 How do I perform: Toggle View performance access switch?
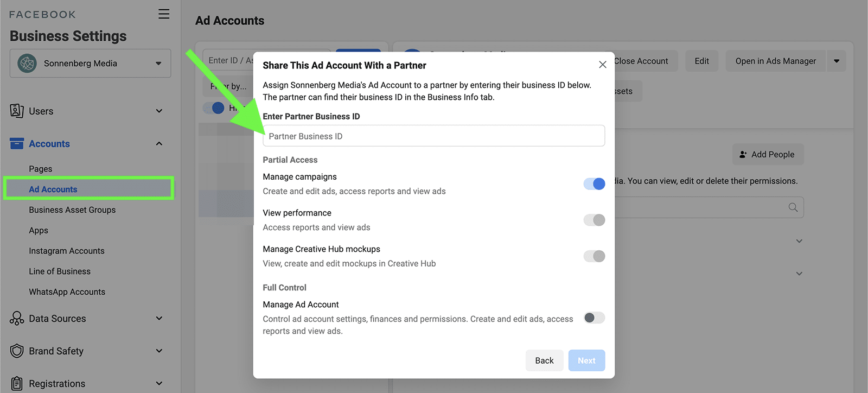(x=594, y=220)
